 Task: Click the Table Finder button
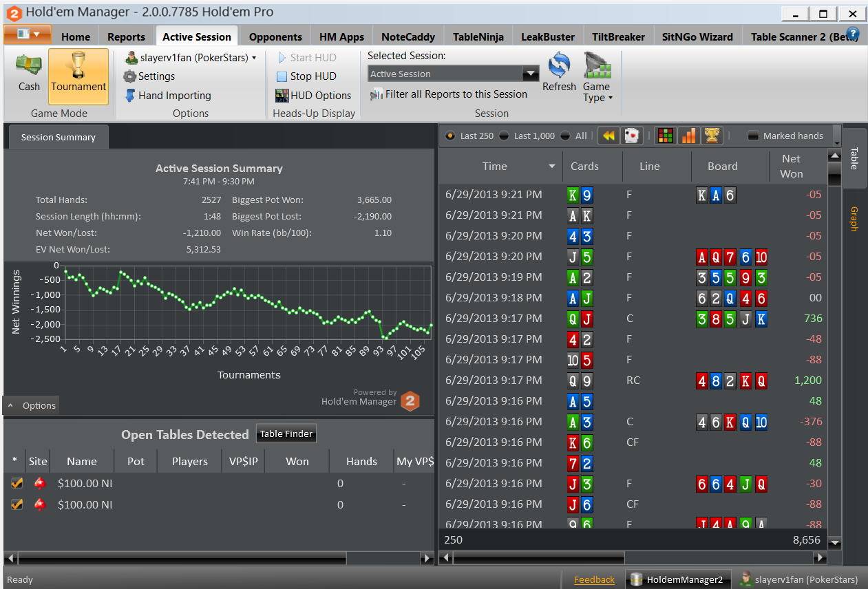pos(286,433)
